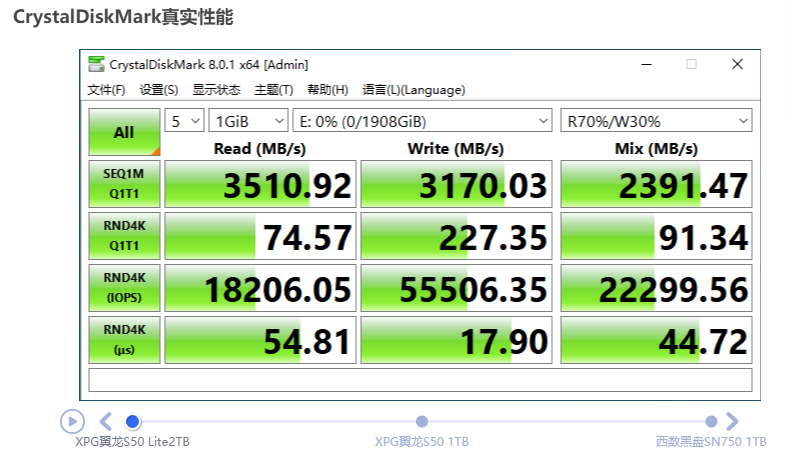The image size is (789, 462).
Task: Click the empty comment field at bottom
Action: click(420, 380)
